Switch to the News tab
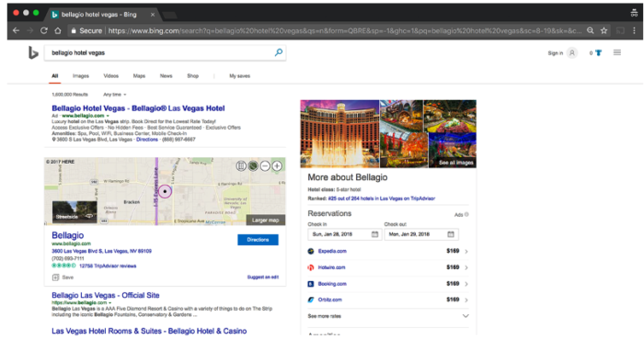Image resolution: width=644 pixels, height=362 pixels. point(166,76)
